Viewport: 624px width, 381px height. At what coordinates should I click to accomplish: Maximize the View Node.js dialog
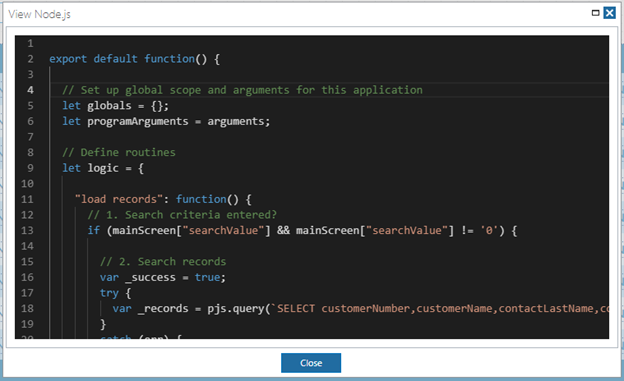point(595,13)
